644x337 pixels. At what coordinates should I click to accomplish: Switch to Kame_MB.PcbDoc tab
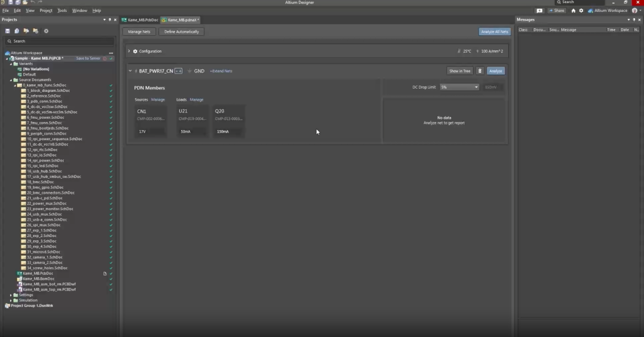tap(140, 20)
